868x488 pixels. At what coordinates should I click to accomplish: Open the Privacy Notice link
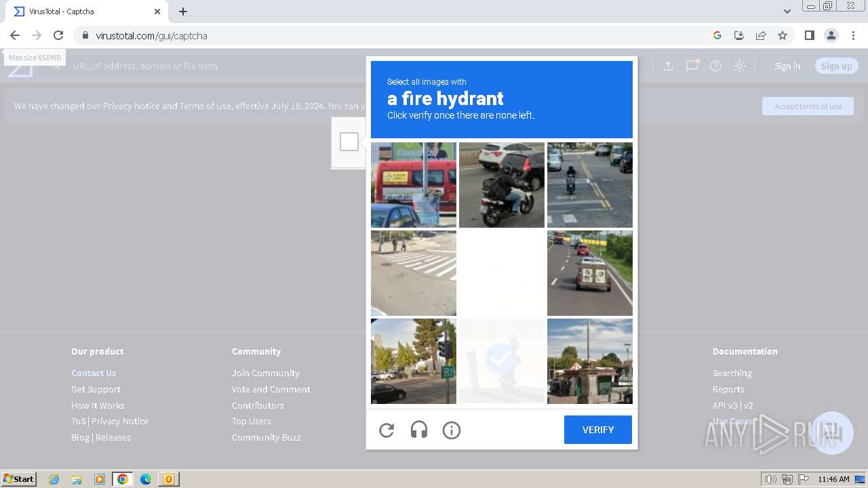[120, 421]
